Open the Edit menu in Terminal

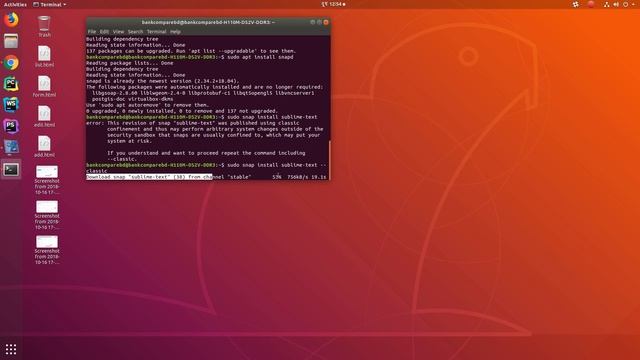click(104, 31)
